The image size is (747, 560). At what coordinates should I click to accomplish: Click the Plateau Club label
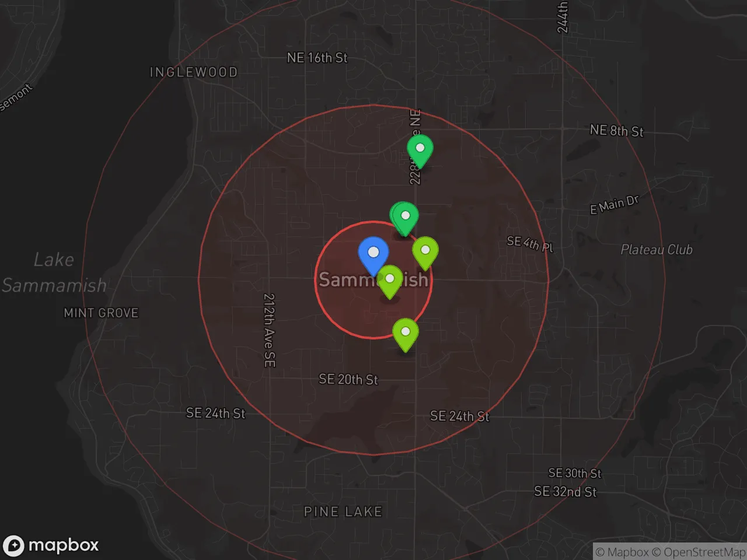(x=657, y=250)
